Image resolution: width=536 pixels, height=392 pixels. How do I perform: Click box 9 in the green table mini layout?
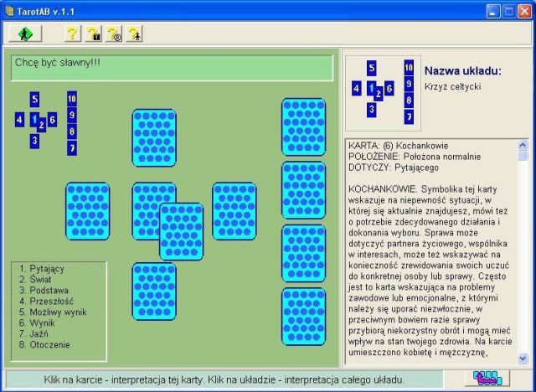pos(72,116)
